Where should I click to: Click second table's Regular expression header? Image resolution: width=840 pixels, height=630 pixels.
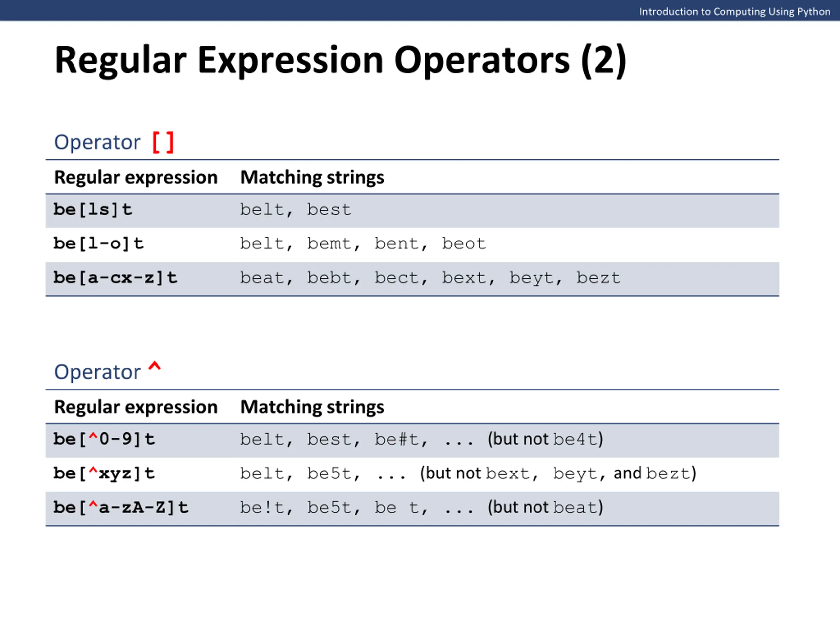pyautogui.click(x=136, y=407)
